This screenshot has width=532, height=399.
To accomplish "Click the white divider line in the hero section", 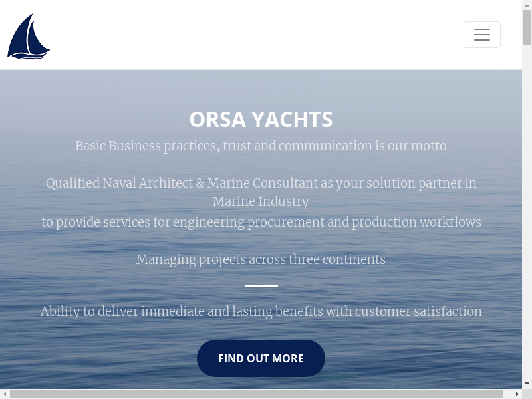I will pyautogui.click(x=261, y=285).
